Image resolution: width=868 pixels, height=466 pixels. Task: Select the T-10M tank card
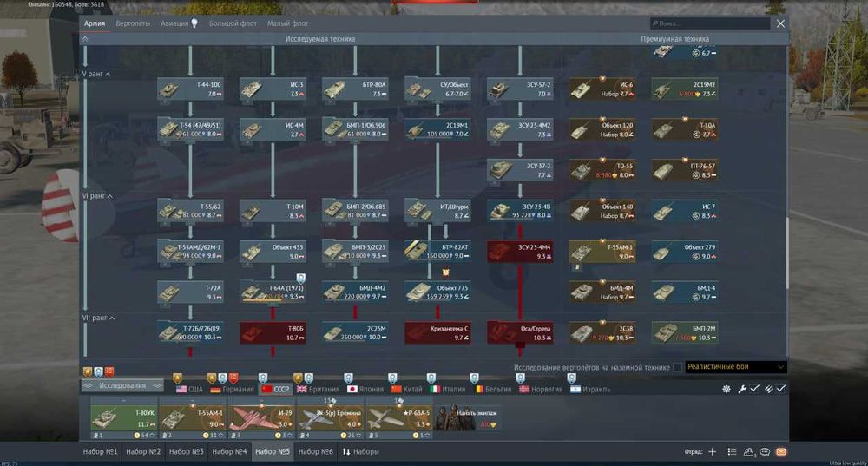pyautogui.click(x=273, y=211)
